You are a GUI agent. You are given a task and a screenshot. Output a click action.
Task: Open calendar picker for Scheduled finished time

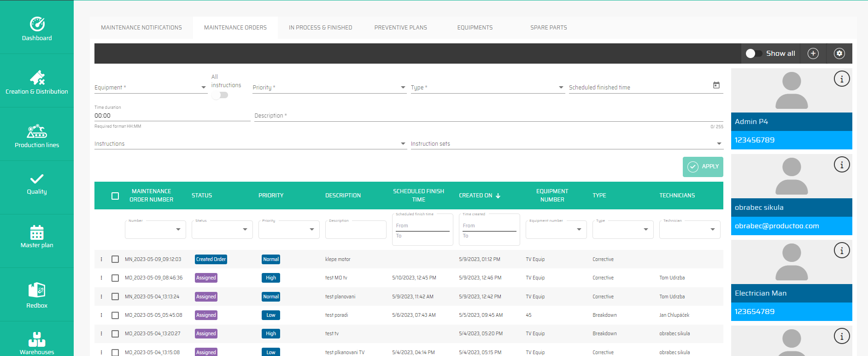click(x=716, y=85)
